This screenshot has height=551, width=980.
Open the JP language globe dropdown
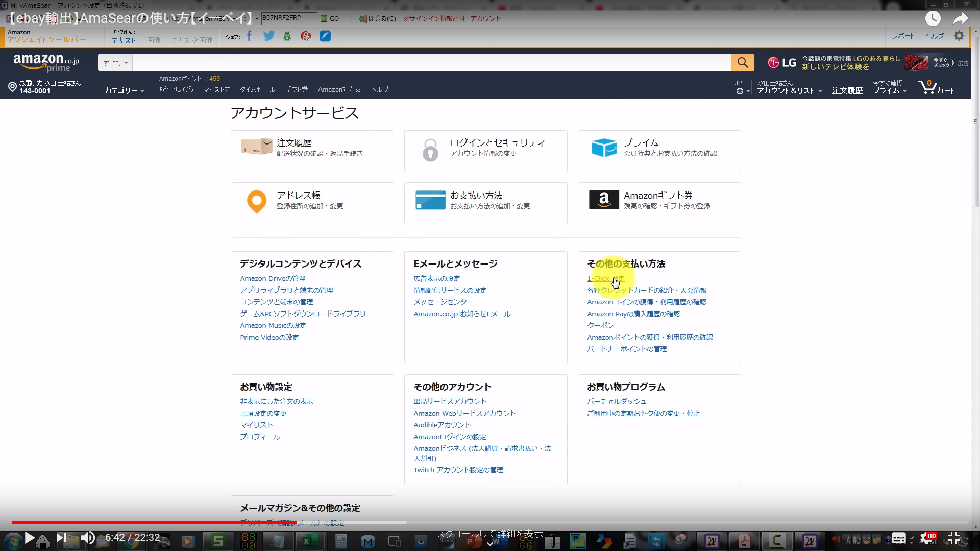[743, 88]
